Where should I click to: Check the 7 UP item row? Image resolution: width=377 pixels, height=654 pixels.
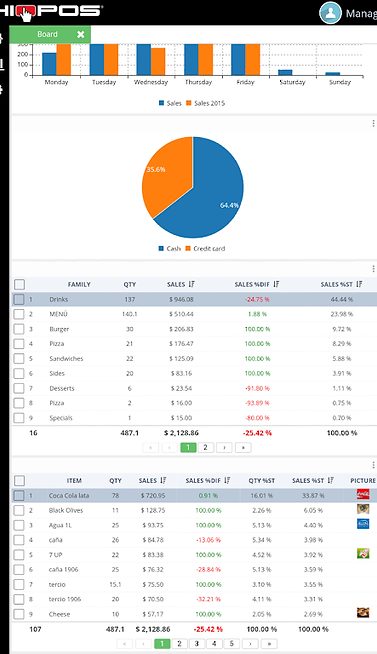click(19, 555)
